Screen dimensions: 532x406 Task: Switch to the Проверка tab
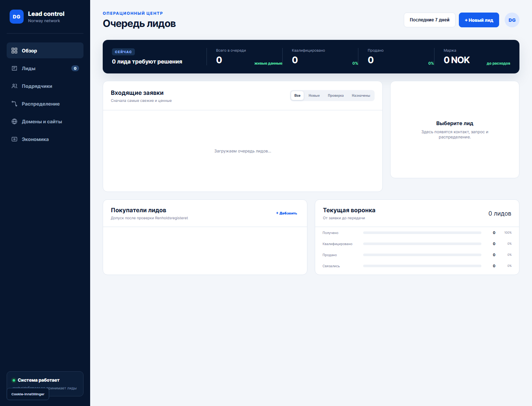(x=336, y=96)
